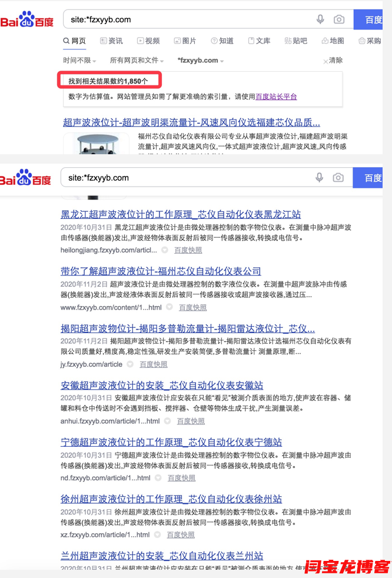This screenshot has width=392, height=578.
Task: Open the 百度站长平台 link
Action: click(x=276, y=97)
